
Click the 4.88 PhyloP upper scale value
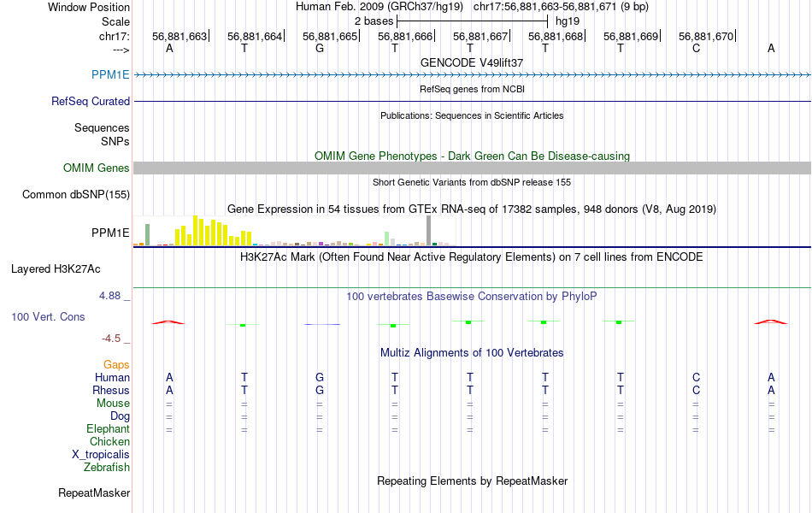pos(109,295)
